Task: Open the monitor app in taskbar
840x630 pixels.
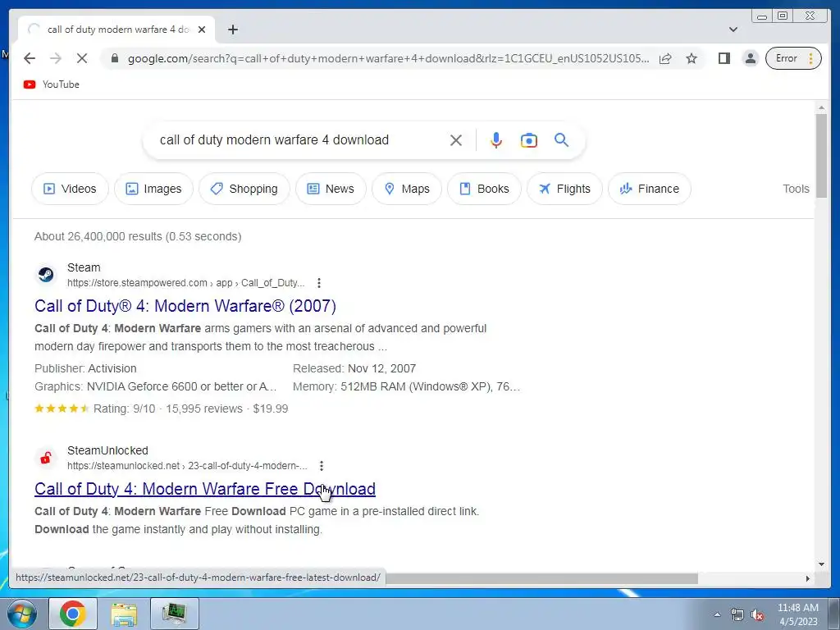Action: (x=175, y=614)
